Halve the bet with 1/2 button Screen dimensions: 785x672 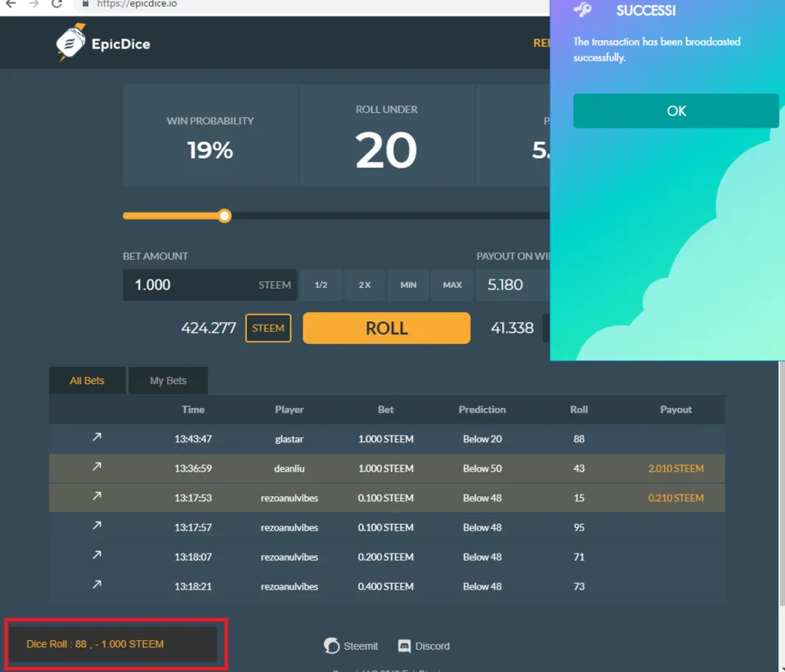tap(321, 284)
